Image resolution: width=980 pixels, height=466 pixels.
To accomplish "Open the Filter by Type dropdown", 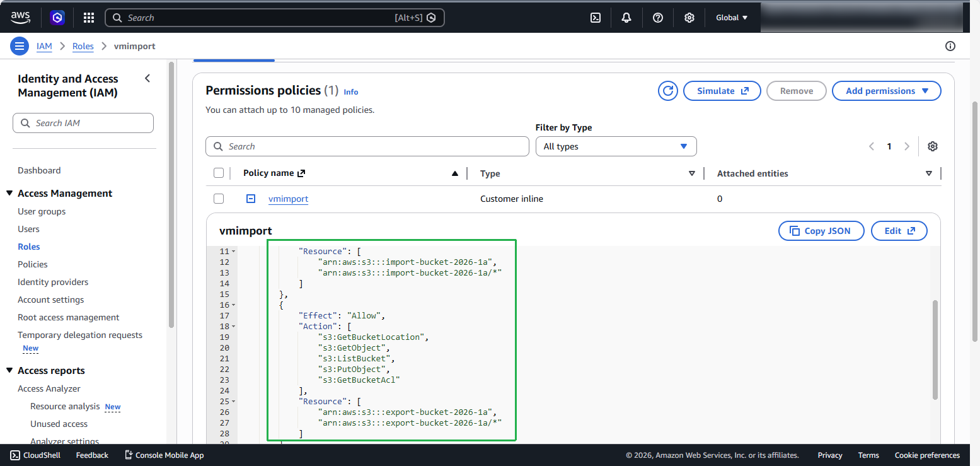I will pos(616,146).
